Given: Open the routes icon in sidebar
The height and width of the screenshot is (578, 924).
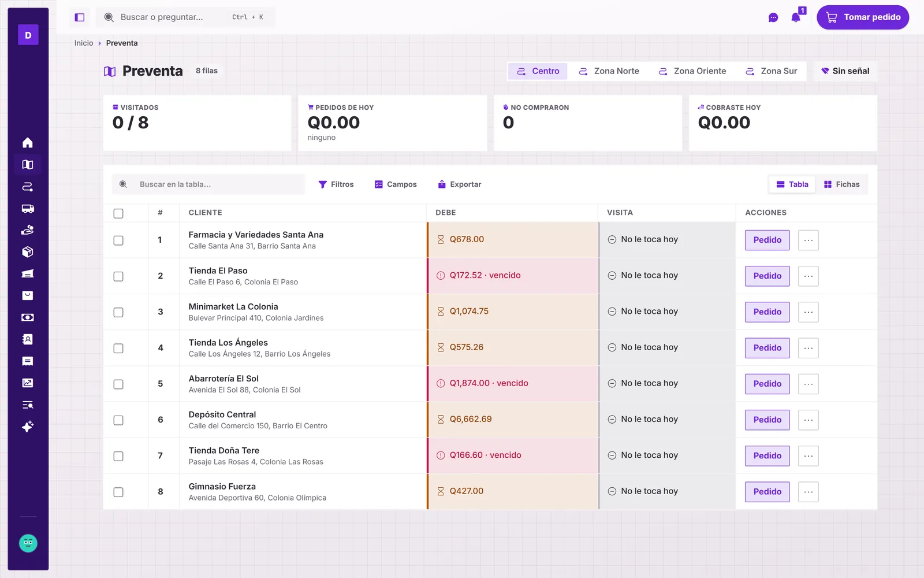Looking at the screenshot, I should [28, 187].
